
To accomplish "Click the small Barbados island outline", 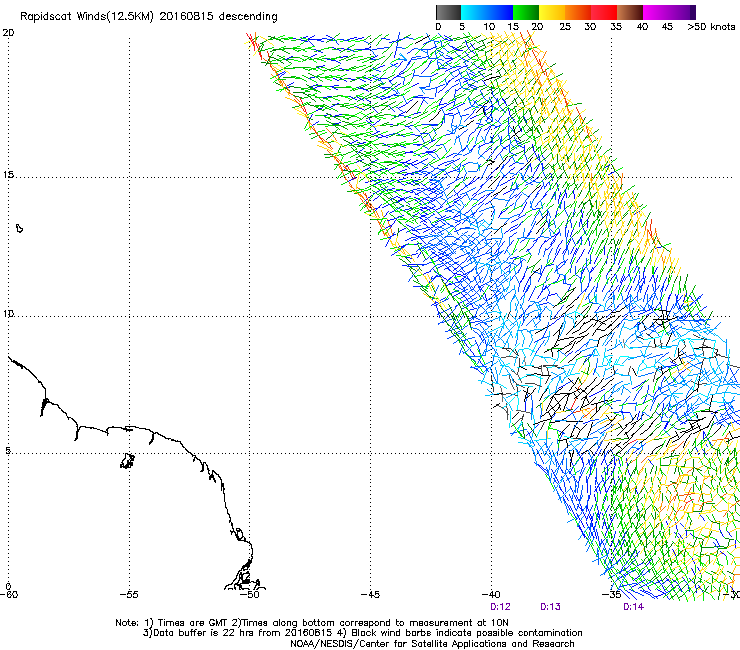I will [x=19, y=228].
